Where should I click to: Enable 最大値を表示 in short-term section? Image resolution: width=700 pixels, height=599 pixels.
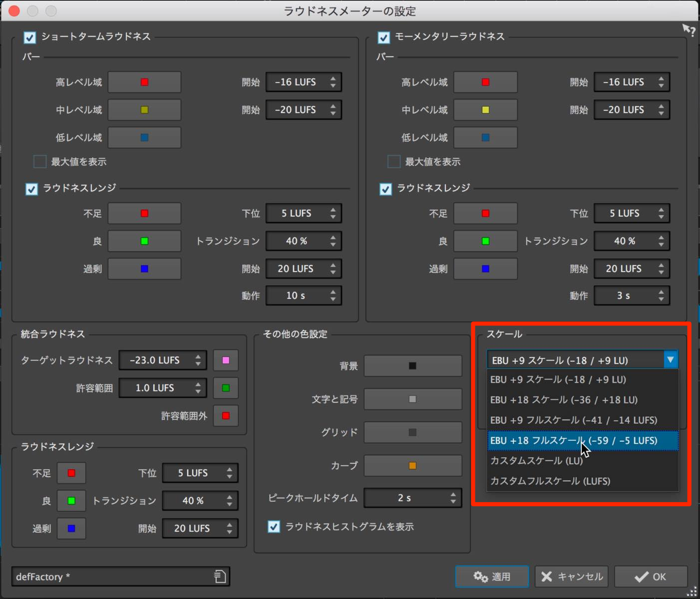coord(40,162)
